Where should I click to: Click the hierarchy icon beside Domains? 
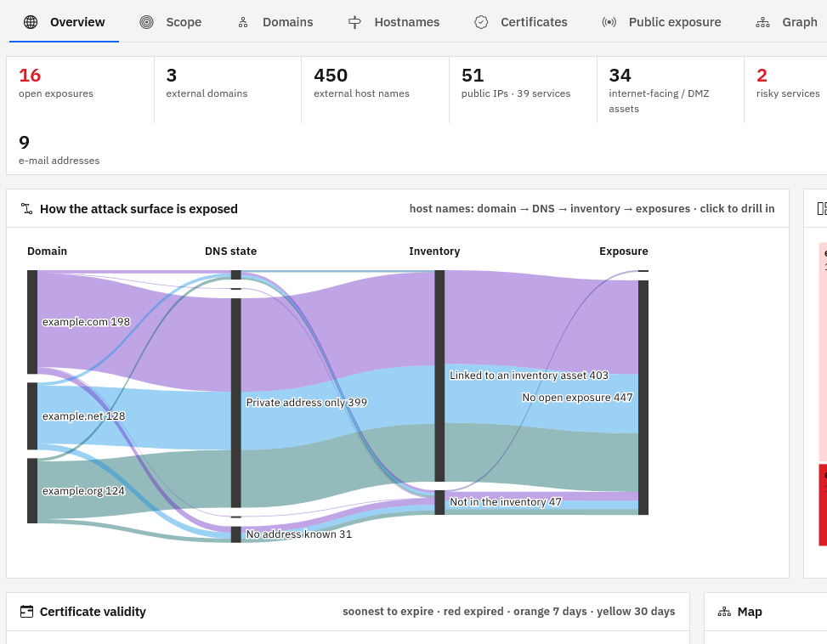coord(243,22)
